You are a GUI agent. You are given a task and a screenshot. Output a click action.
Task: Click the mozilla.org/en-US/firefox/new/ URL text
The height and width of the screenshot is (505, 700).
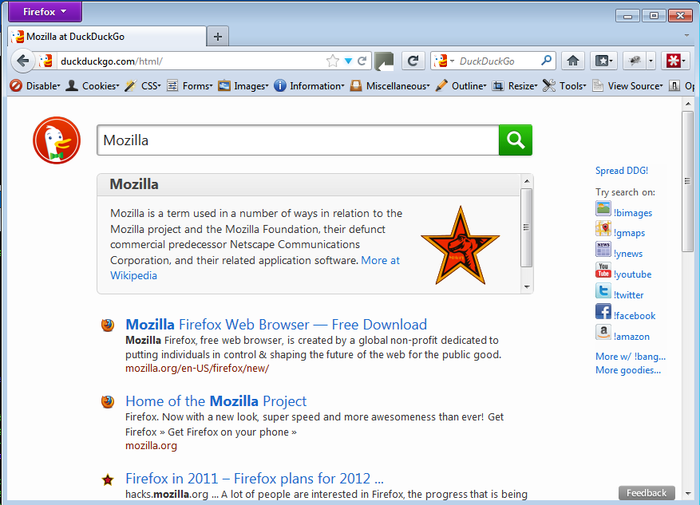point(197,368)
